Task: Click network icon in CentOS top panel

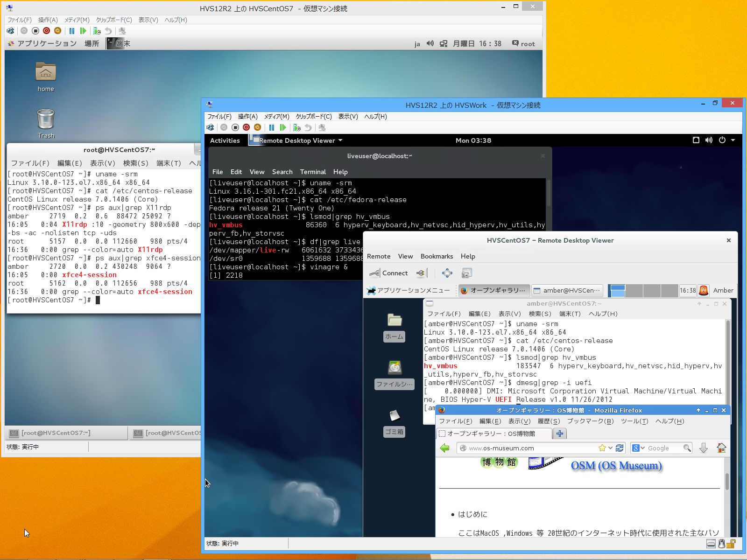Action: pos(444,43)
